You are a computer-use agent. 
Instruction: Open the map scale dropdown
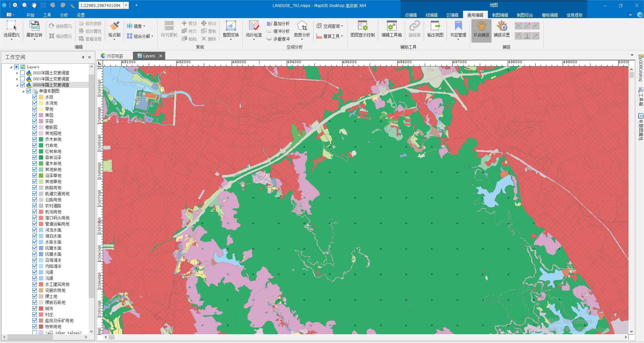click(x=126, y=5)
